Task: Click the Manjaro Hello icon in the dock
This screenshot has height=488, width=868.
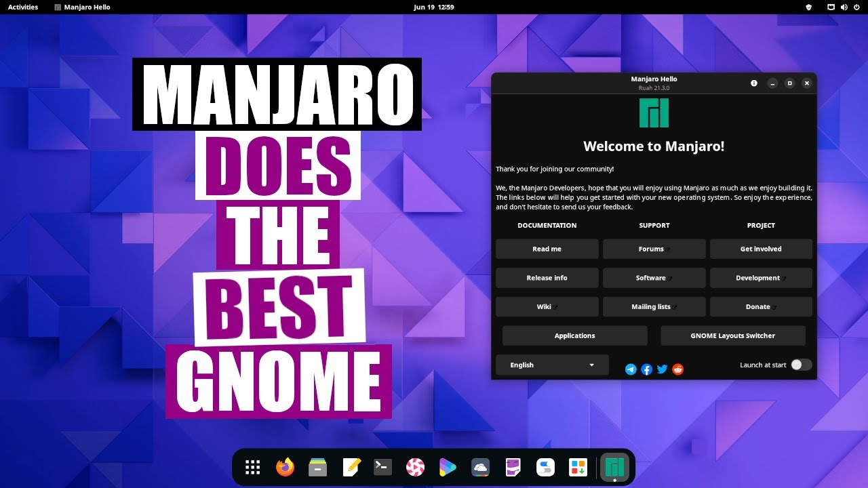Action: point(615,467)
